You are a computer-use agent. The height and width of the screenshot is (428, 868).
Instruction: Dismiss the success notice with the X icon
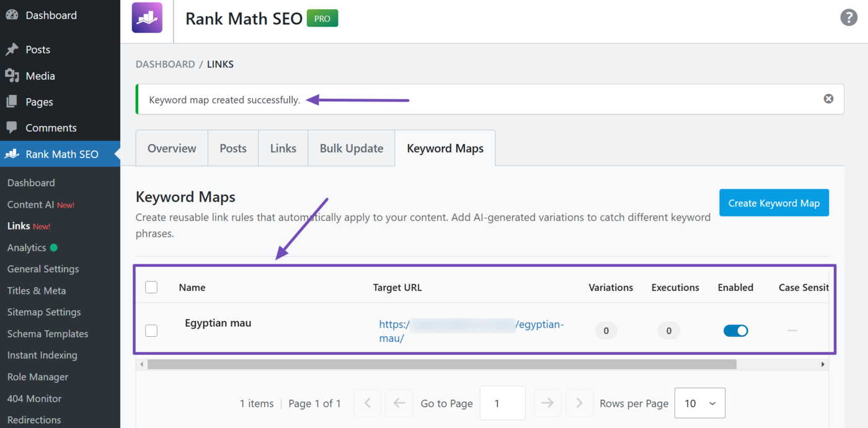(x=828, y=98)
